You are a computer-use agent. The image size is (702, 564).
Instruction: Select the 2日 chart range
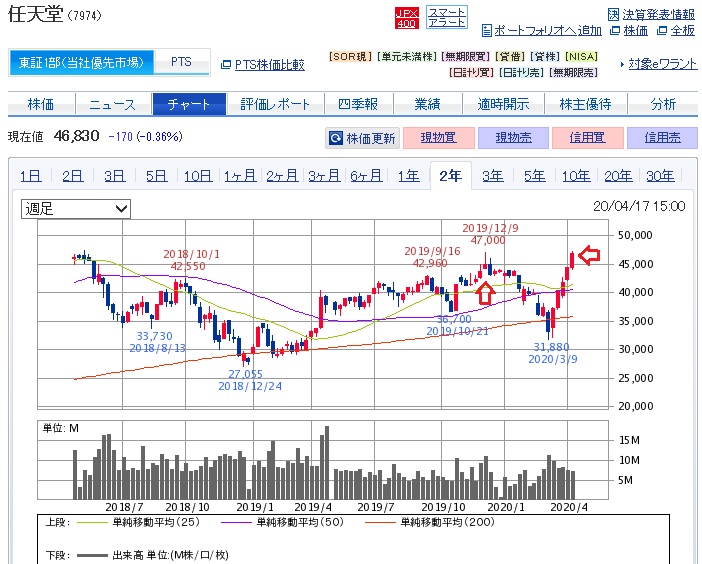[73, 176]
